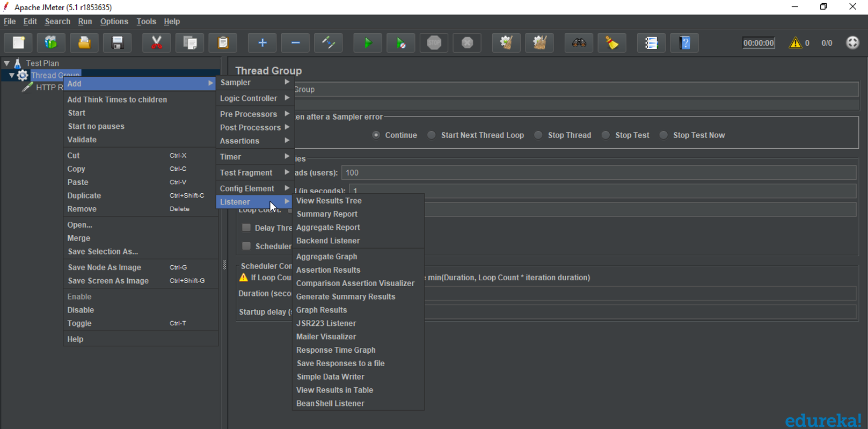Click the Number of Threads input field
Screen dimensions: 868x429
(x=598, y=173)
